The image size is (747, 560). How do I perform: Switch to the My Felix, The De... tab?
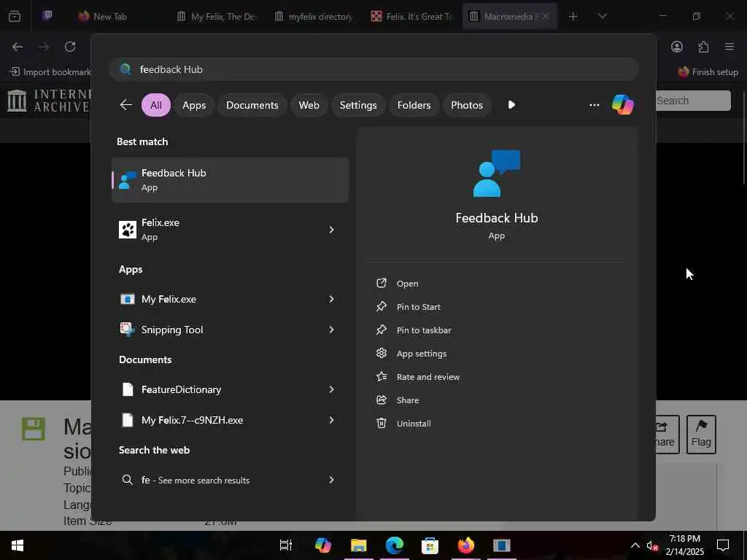pos(217,16)
